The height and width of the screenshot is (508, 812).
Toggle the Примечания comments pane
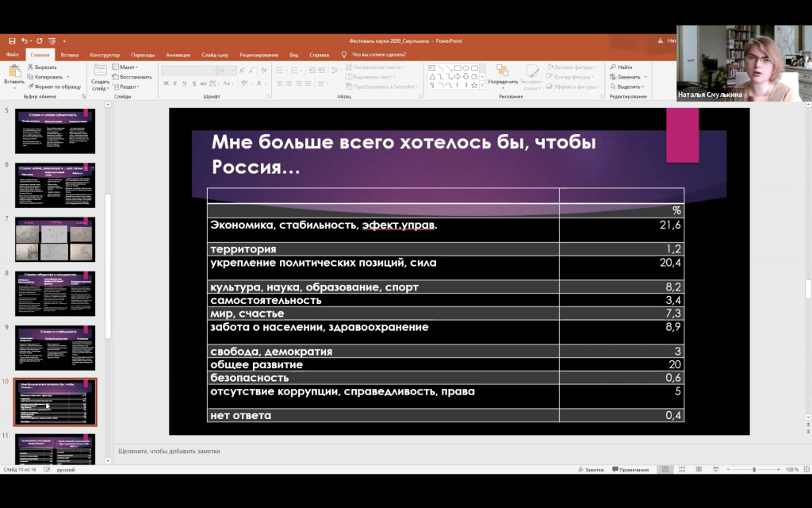pos(631,470)
